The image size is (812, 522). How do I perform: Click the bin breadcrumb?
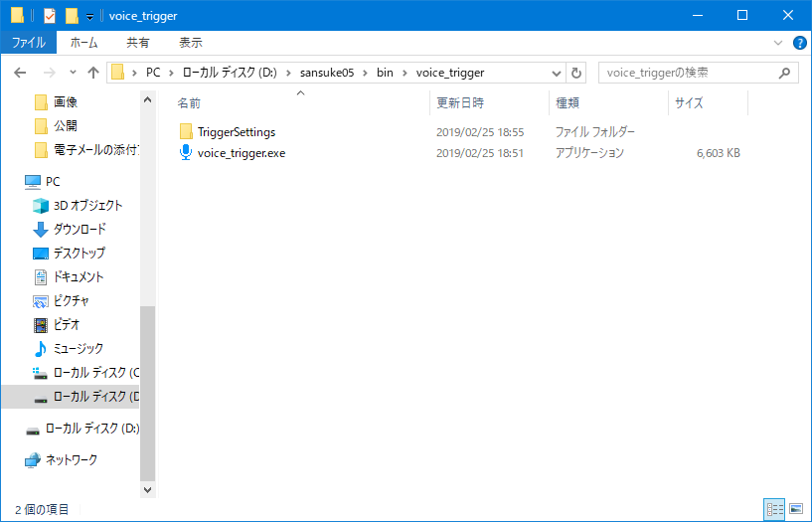(x=385, y=73)
